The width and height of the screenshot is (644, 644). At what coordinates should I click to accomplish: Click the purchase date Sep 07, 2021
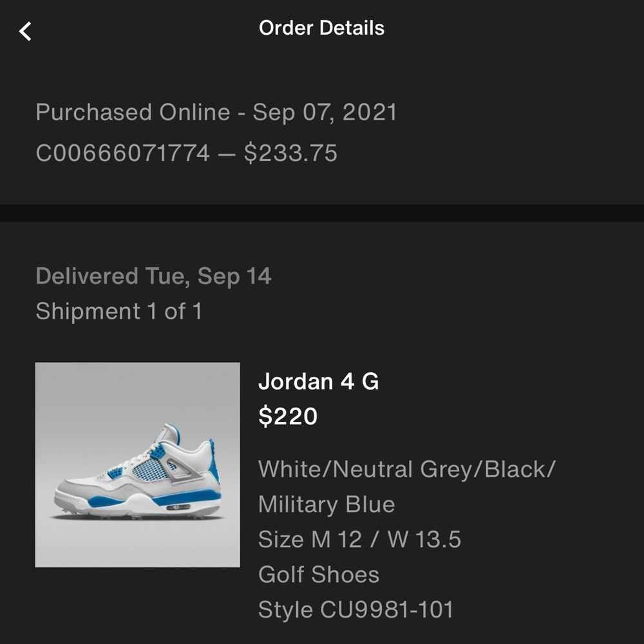(323, 112)
